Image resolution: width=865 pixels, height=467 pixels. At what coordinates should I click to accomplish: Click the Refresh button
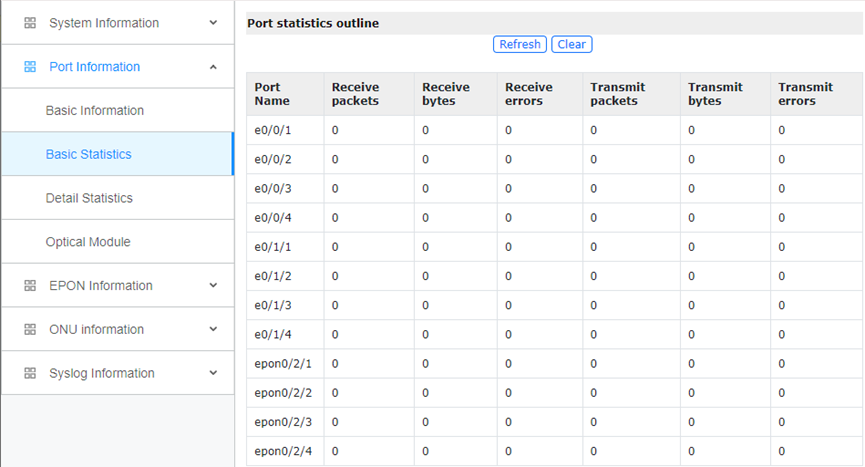pyautogui.click(x=520, y=44)
